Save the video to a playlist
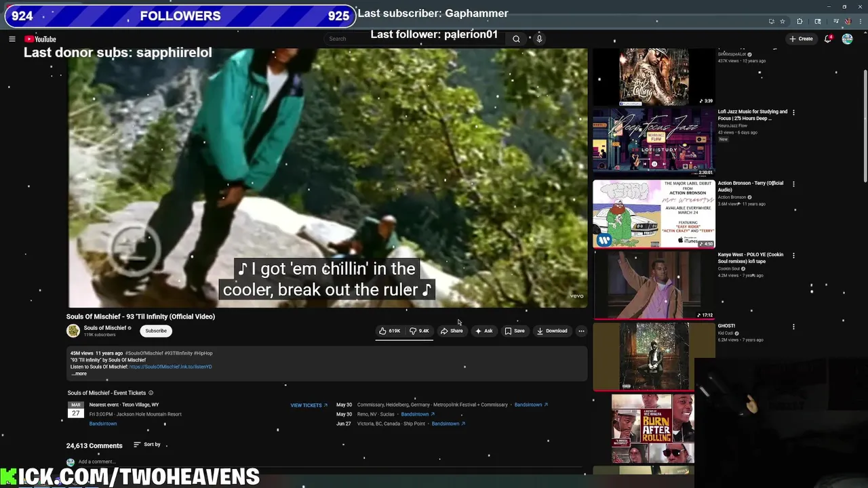The width and height of the screenshot is (868, 488). tap(515, 331)
